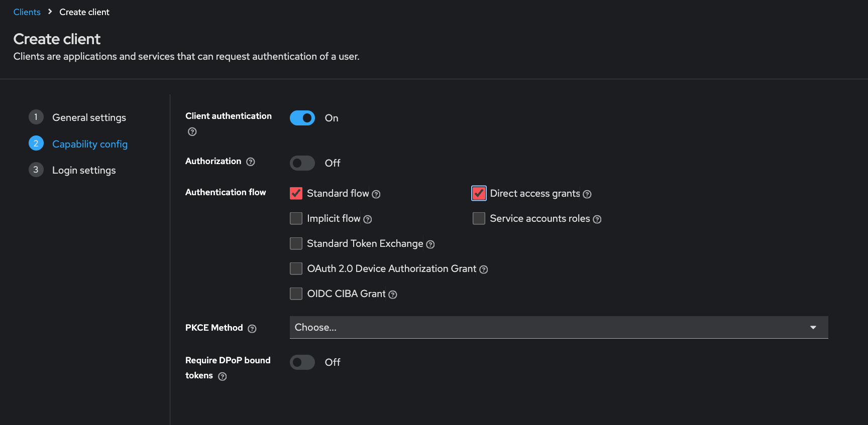This screenshot has width=868, height=425.
Task: Enable the Authorization switch
Action: pyautogui.click(x=302, y=163)
